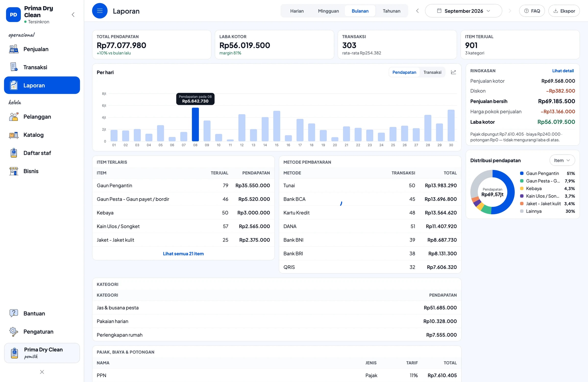The height and width of the screenshot is (382, 588).
Task: Switch to the Mingguan tab
Action: [328, 11]
